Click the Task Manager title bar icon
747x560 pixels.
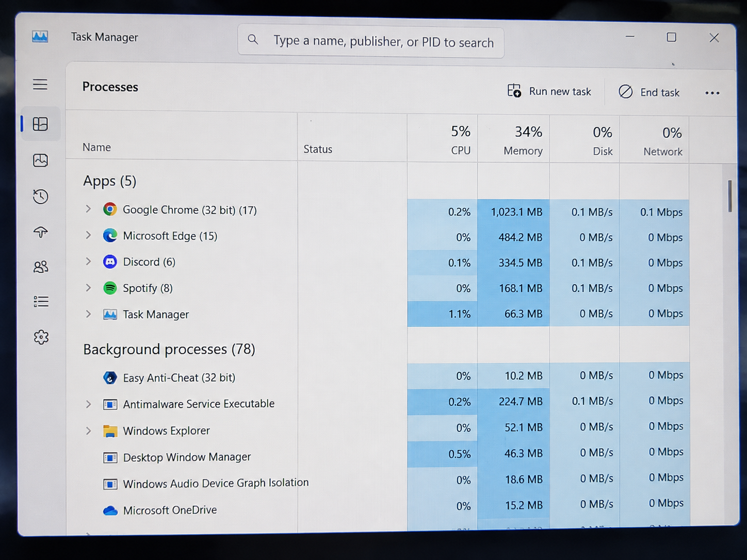tap(40, 37)
